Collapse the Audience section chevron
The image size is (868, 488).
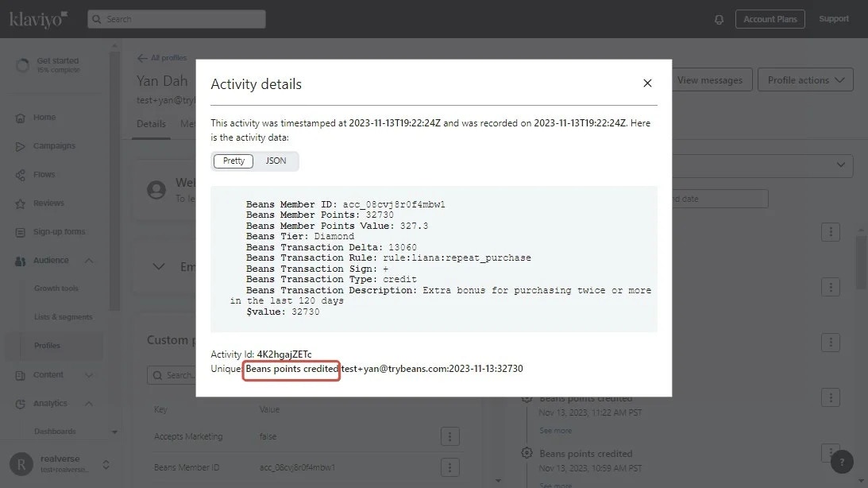pos(89,261)
